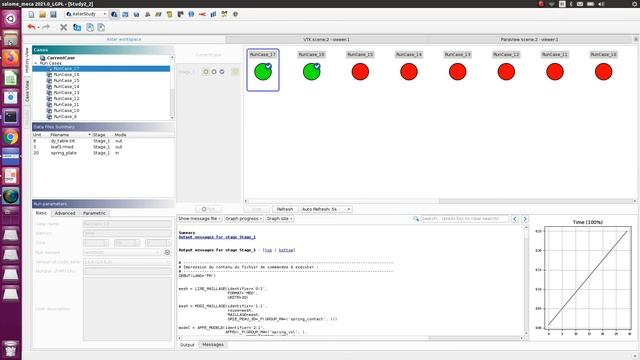640x360 pixels.
Task: Select RunCase_15 in the Cases tree
Action: (x=66, y=80)
